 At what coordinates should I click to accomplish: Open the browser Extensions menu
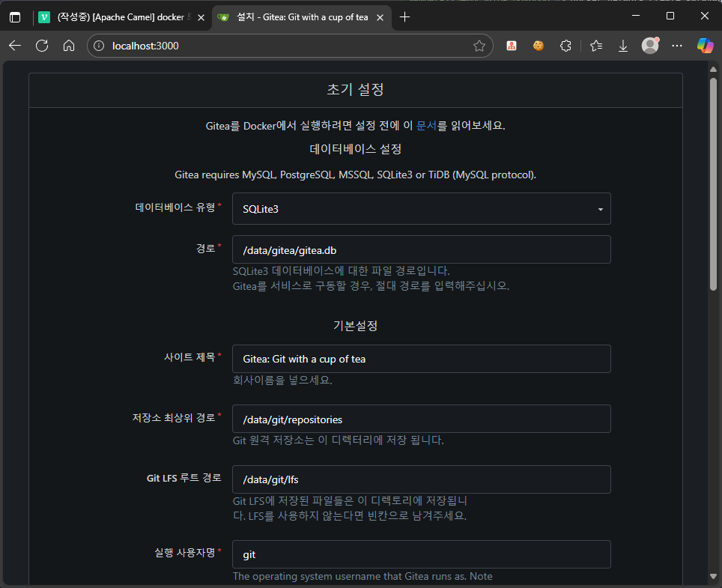point(565,46)
